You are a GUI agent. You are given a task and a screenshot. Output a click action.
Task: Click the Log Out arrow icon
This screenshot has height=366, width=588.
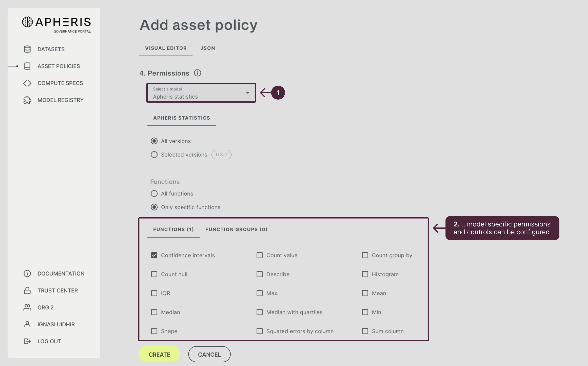pos(27,341)
